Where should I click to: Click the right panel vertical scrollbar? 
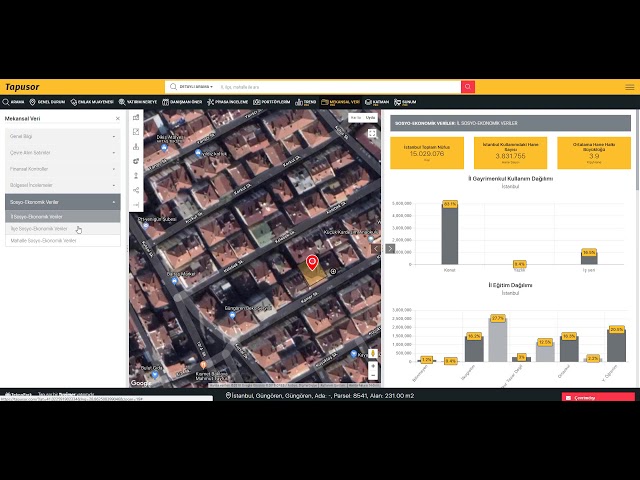tap(638, 149)
